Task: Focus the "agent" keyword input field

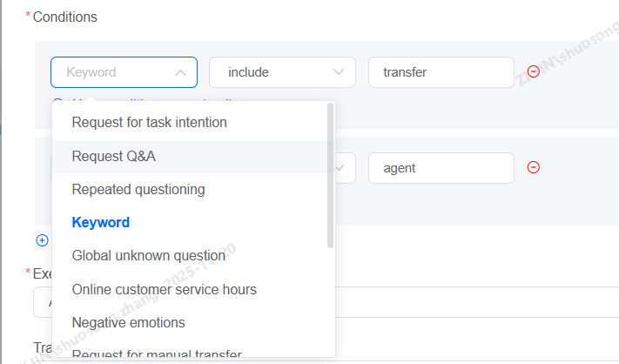Action: pyautogui.click(x=441, y=168)
